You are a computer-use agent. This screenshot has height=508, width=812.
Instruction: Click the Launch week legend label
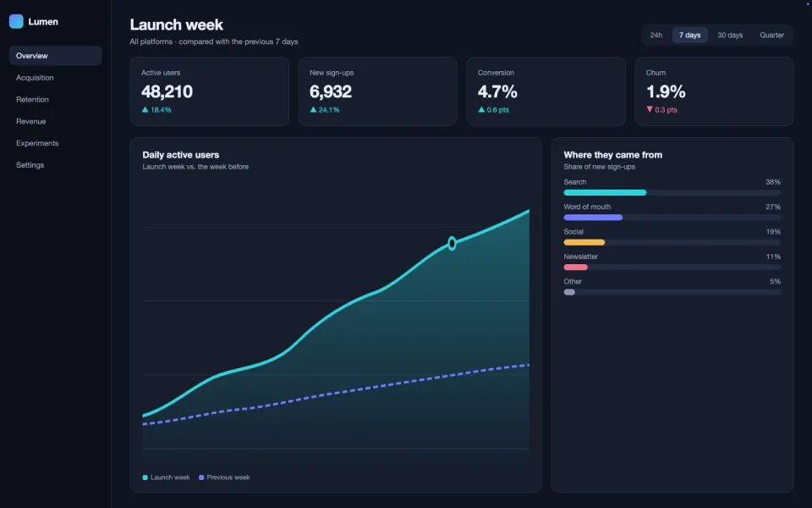click(170, 478)
